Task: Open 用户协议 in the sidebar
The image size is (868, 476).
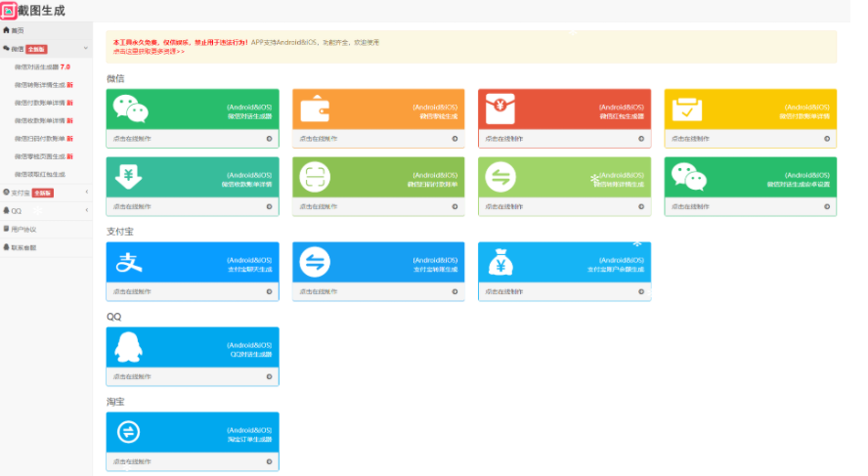Action: (22, 229)
